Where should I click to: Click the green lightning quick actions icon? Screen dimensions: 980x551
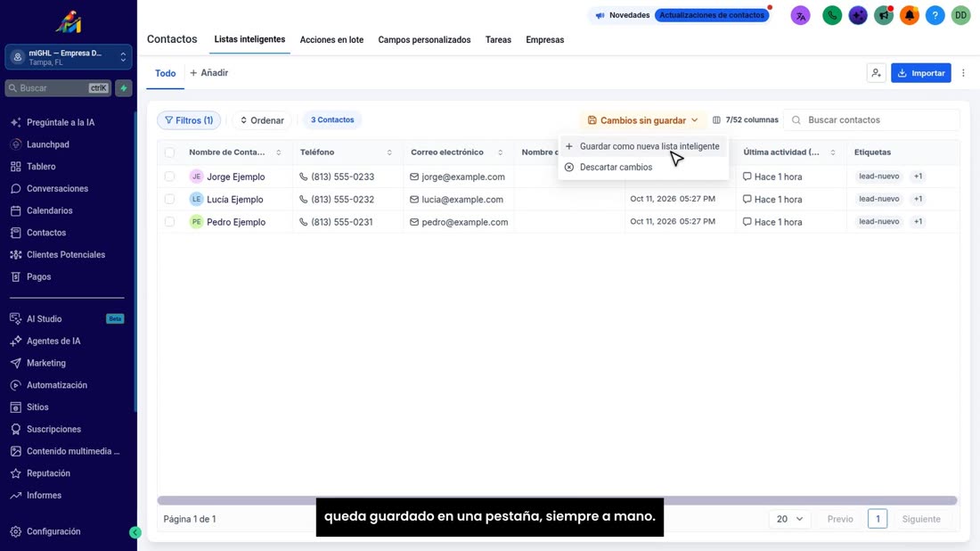click(124, 88)
